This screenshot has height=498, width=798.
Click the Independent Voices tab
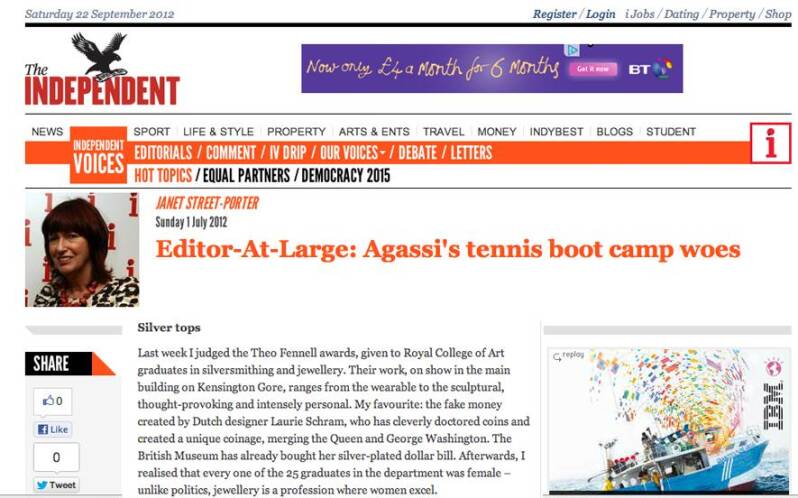click(98, 155)
